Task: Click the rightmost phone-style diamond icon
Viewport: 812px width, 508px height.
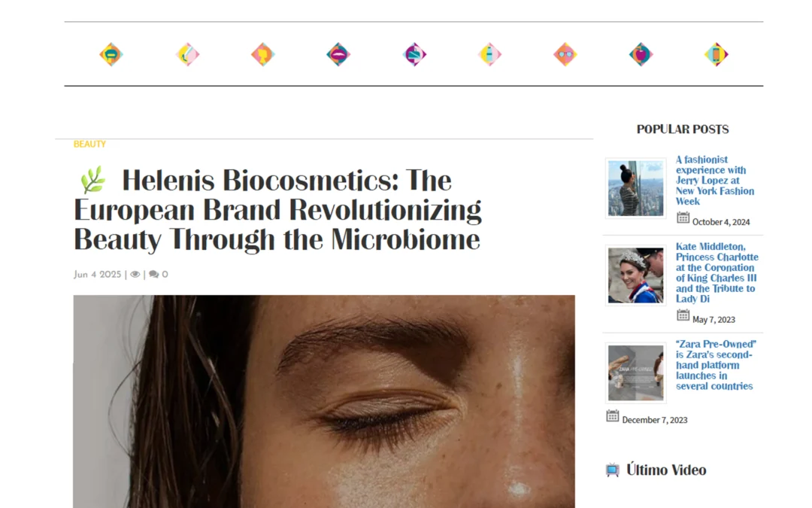Action: point(715,53)
